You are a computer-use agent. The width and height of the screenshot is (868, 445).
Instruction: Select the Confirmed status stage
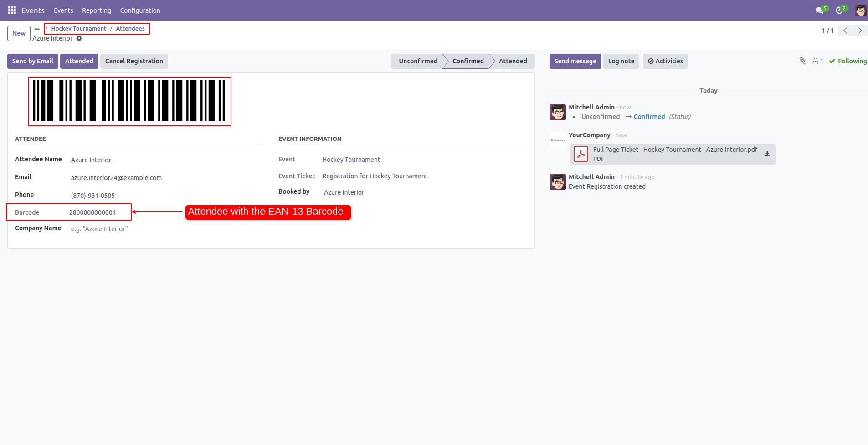[468, 61]
